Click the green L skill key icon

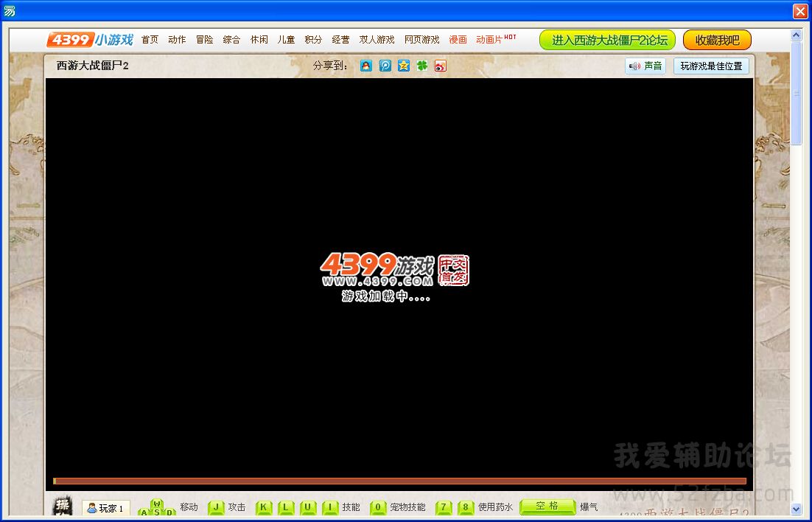[x=286, y=507]
